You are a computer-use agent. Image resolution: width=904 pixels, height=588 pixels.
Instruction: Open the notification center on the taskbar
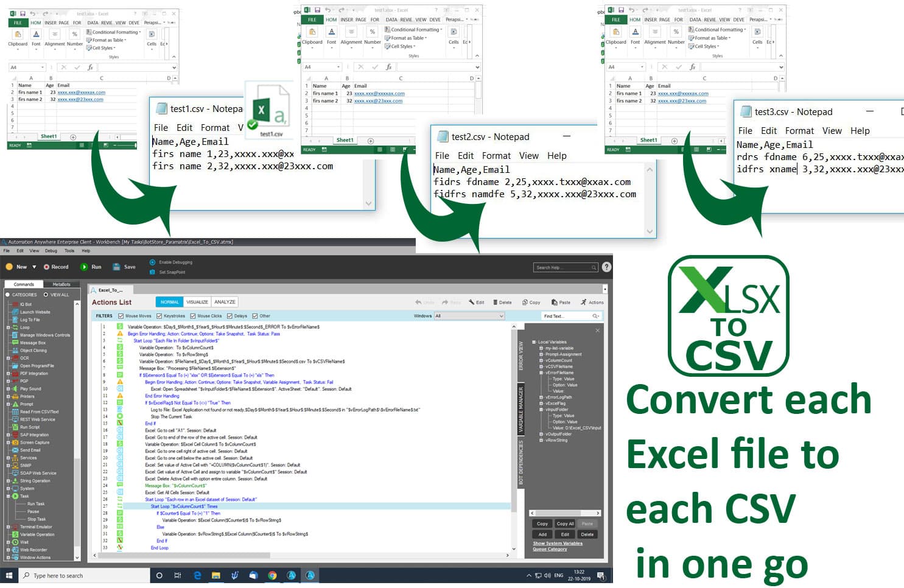point(601,575)
